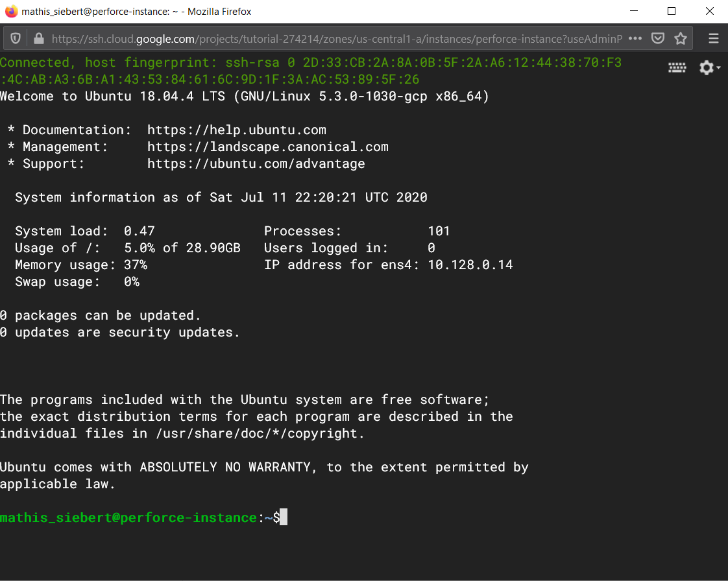
Task: Open the SSH keyboard shortcuts icon
Action: (x=677, y=68)
